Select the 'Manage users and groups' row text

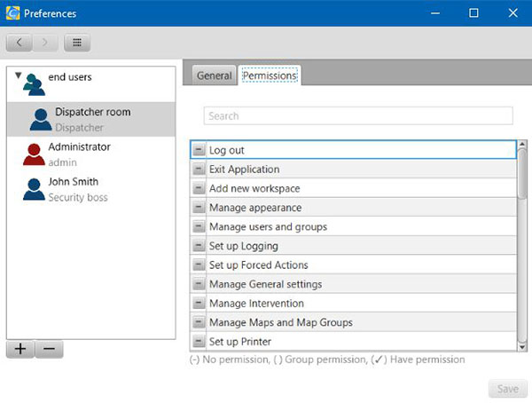[268, 226]
